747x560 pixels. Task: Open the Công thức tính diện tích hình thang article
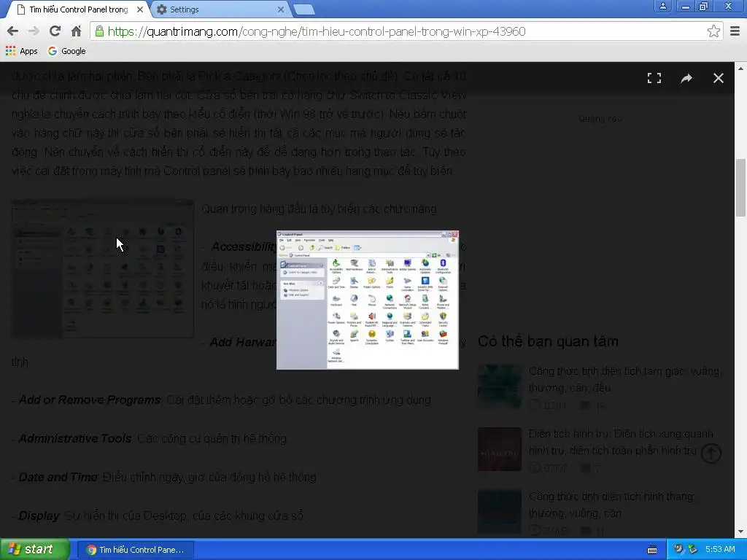coord(611,505)
